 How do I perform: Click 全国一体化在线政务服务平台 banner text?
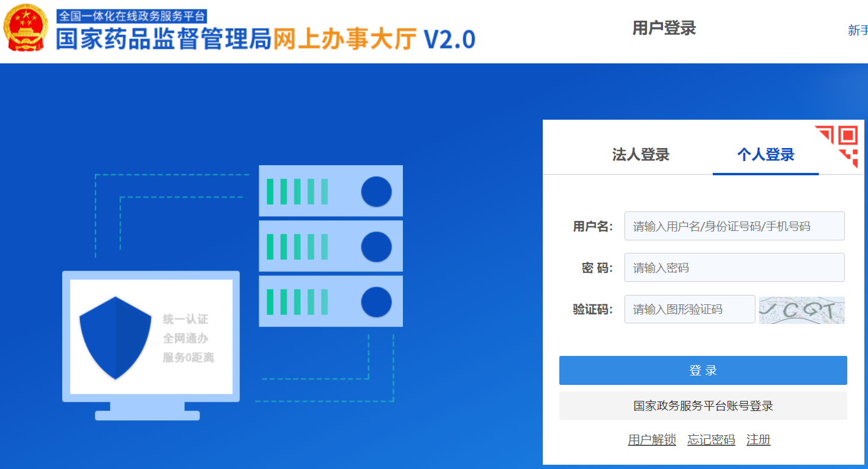coord(132,16)
